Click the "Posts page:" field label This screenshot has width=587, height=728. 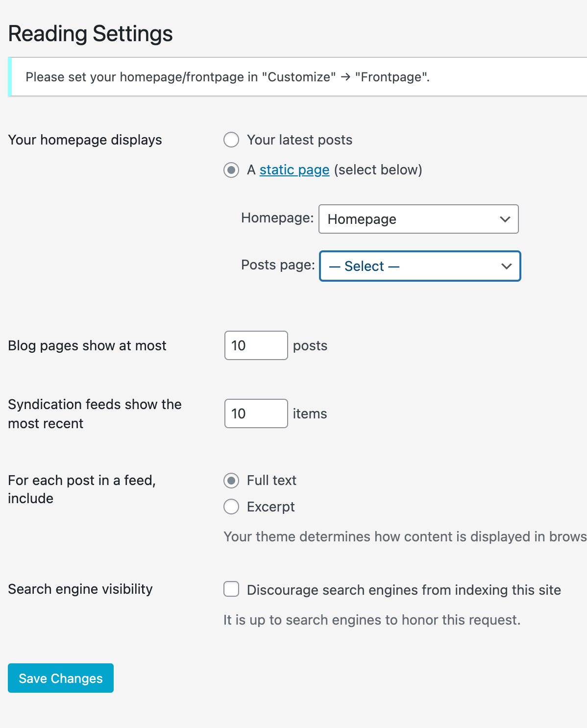tap(278, 265)
